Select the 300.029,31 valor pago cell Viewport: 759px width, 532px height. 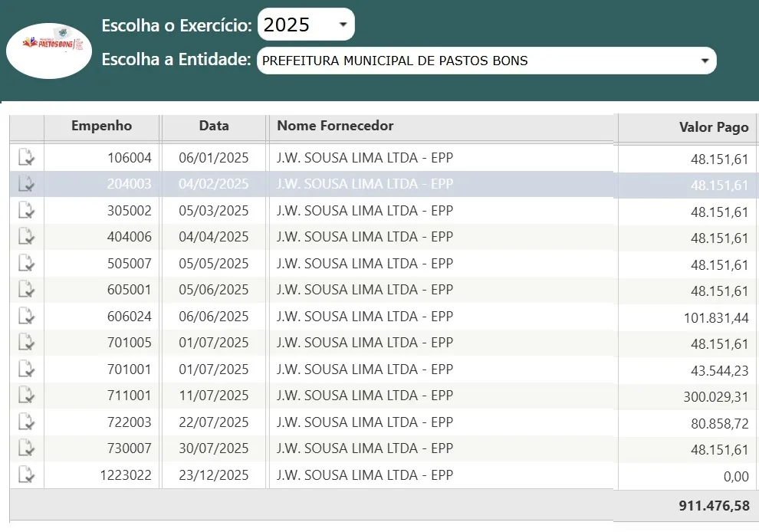pos(715,396)
